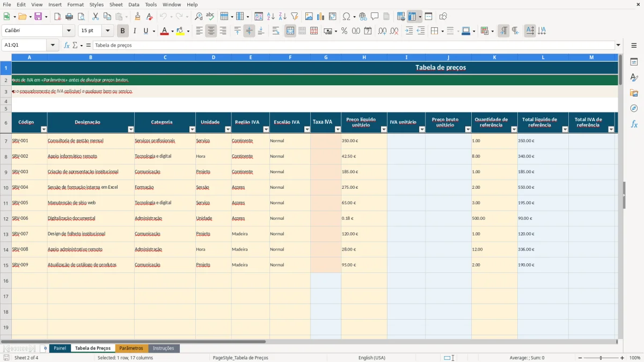
Task: Expand the formula bar
Action: coord(618,45)
